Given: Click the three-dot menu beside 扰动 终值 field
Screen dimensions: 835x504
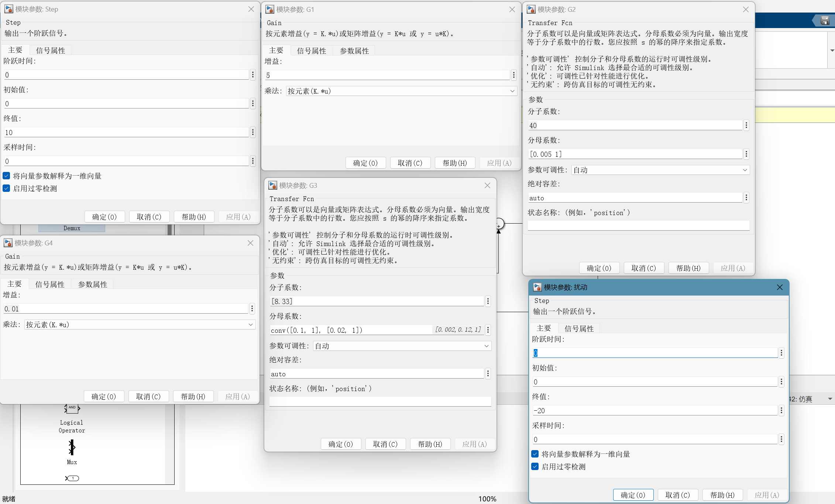Looking at the screenshot, I should click(781, 411).
